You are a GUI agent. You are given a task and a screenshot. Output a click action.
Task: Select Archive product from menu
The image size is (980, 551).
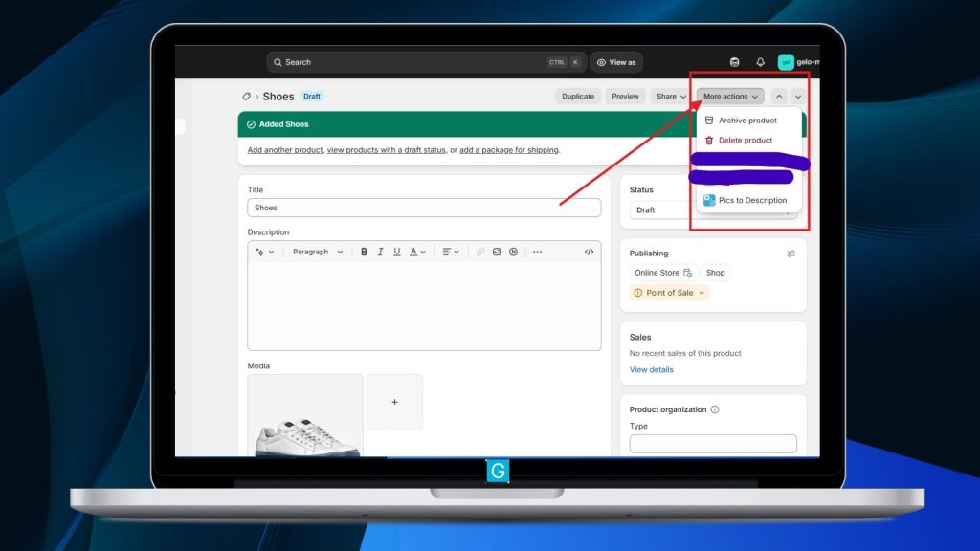click(x=746, y=121)
